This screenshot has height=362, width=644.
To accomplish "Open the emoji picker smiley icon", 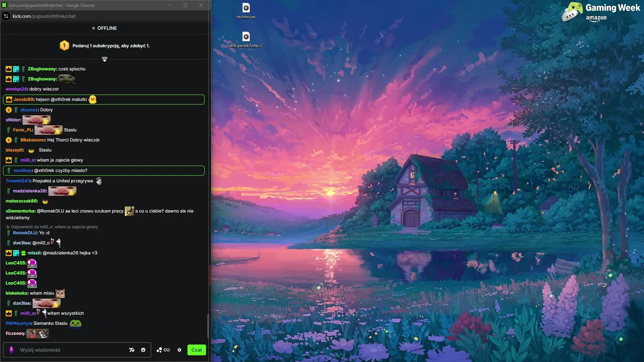I will pos(143,350).
